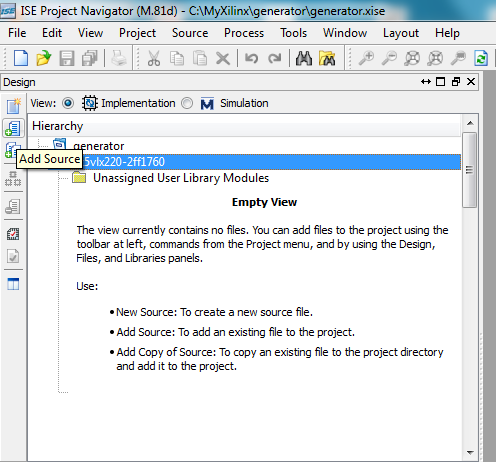The width and height of the screenshot is (496, 462).
Task: Click the Paste clipboard icon
Action: coord(200,58)
